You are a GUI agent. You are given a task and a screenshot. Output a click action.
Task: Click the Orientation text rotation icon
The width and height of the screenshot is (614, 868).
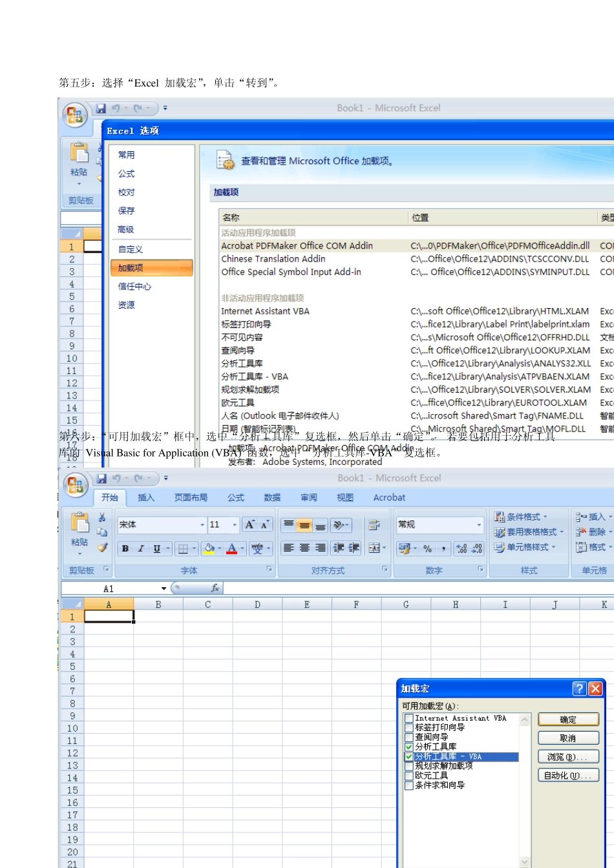click(x=338, y=524)
